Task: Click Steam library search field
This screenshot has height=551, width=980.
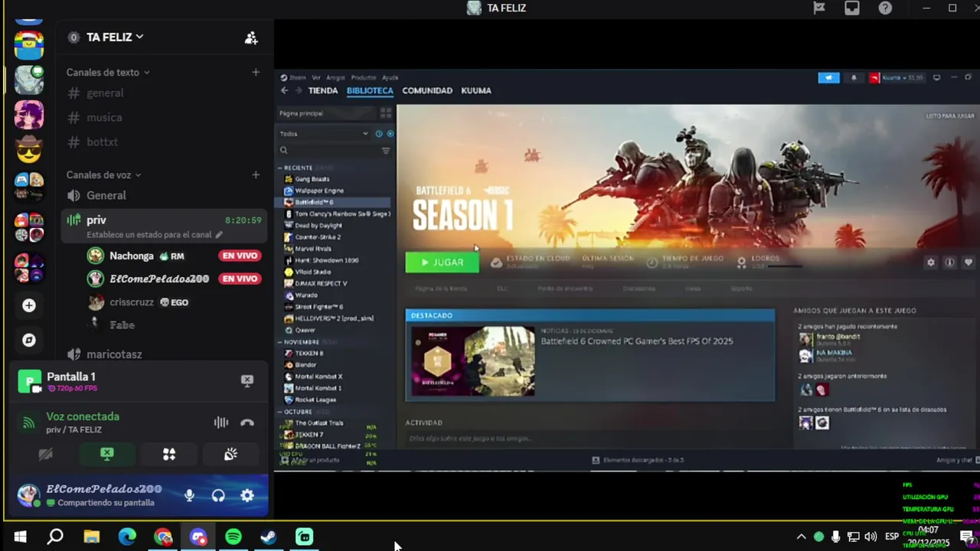Action: click(x=329, y=151)
